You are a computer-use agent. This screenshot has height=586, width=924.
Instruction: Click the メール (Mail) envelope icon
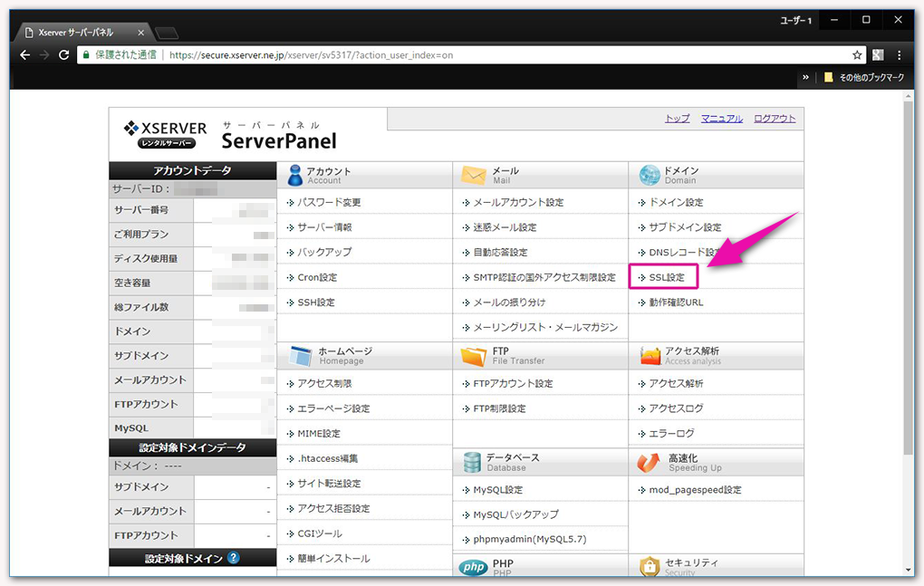point(474,172)
